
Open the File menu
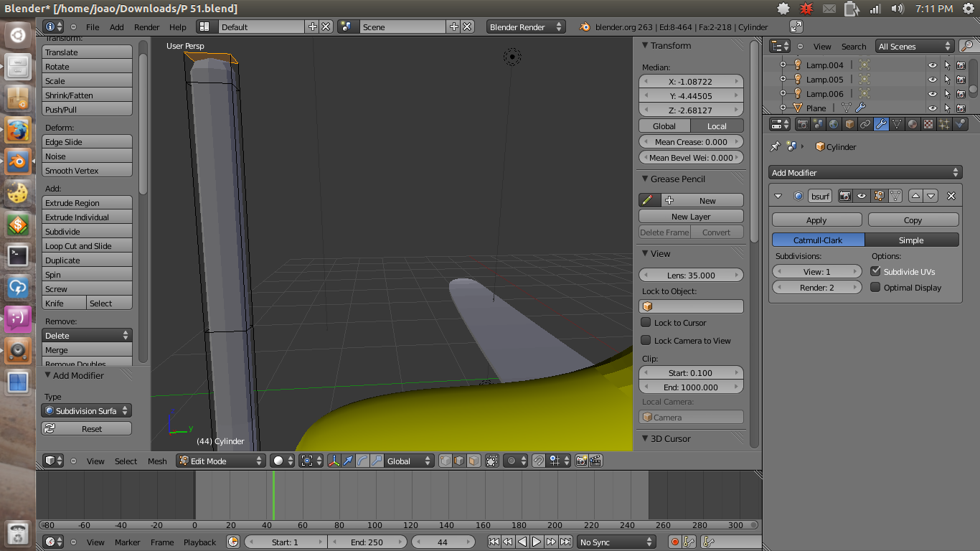pos(93,27)
